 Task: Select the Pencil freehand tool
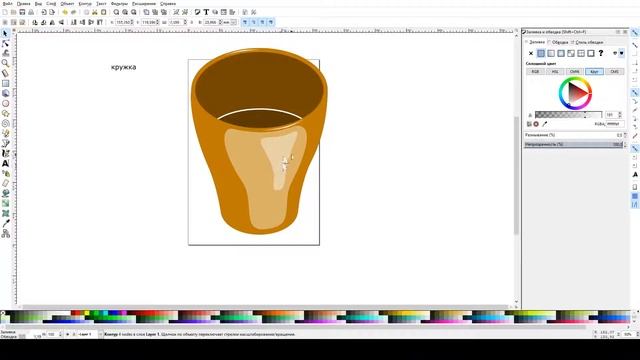5,133
